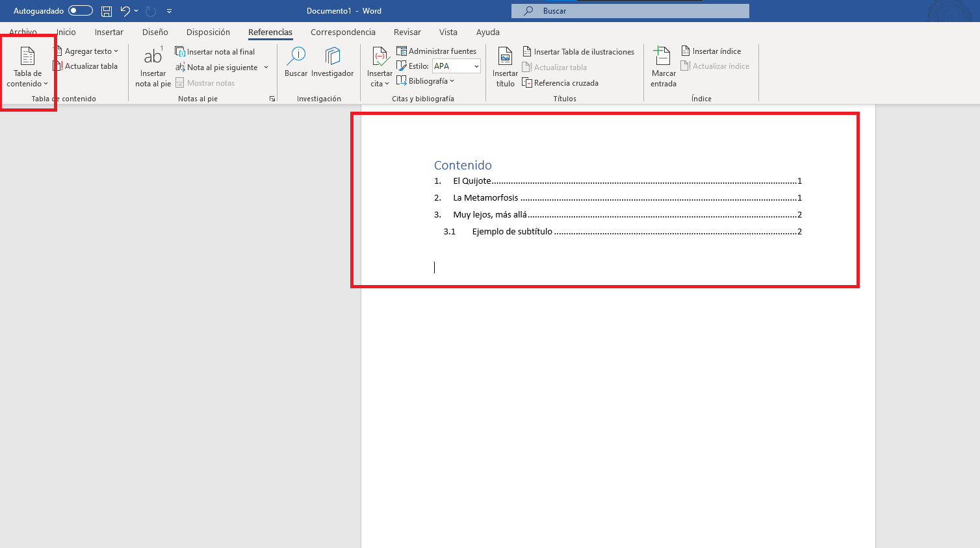Follow the Ejemplo de subtítulo entry

(623, 232)
